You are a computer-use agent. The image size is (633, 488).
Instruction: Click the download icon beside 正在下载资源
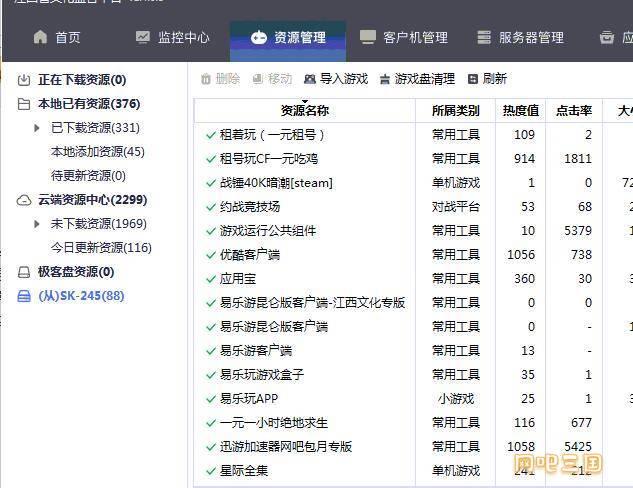[24, 80]
